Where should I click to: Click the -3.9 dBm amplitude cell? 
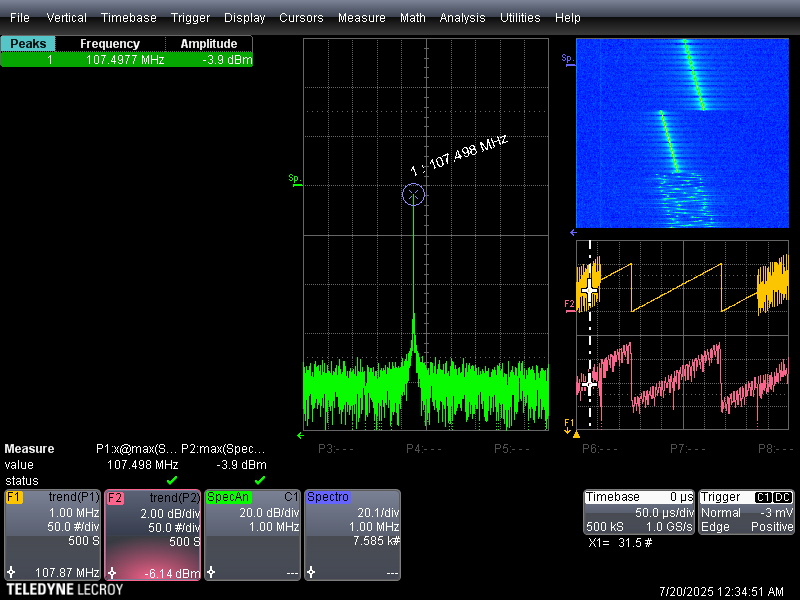coord(227,60)
